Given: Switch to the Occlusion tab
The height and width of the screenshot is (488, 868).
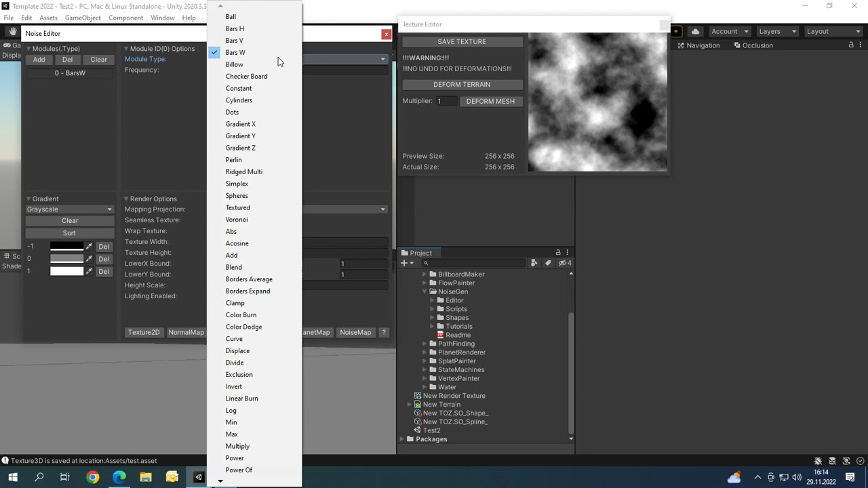Looking at the screenshot, I should 757,45.
